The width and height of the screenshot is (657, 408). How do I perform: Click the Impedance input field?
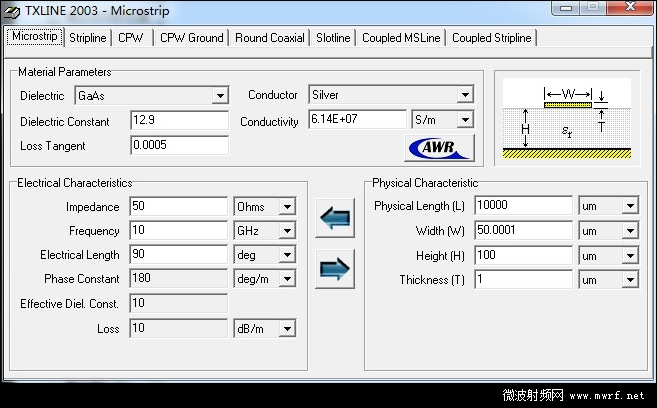point(178,206)
